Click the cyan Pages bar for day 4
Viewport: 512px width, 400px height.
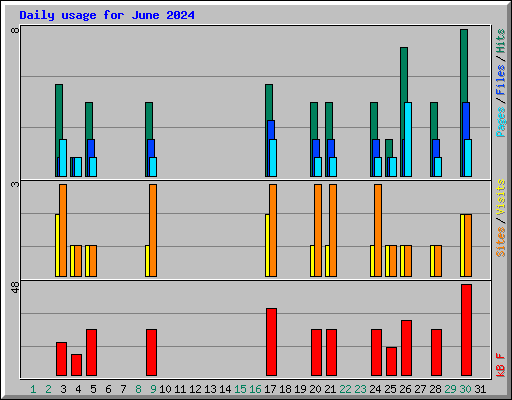[x=78, y=167]
